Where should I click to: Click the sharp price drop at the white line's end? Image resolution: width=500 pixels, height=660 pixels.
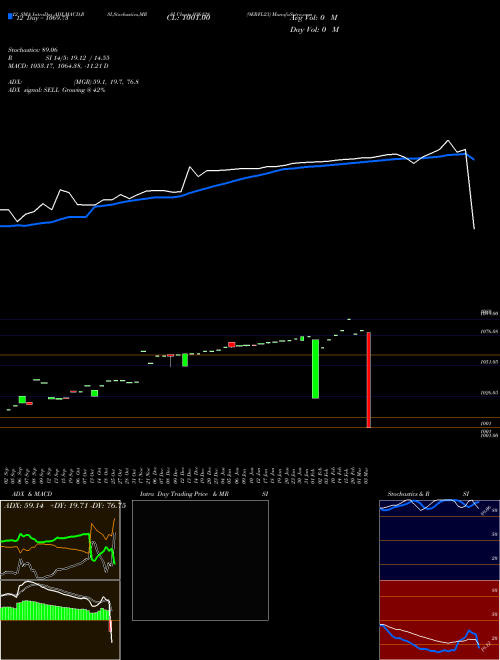pyautogui.click(x=471, y=189)
